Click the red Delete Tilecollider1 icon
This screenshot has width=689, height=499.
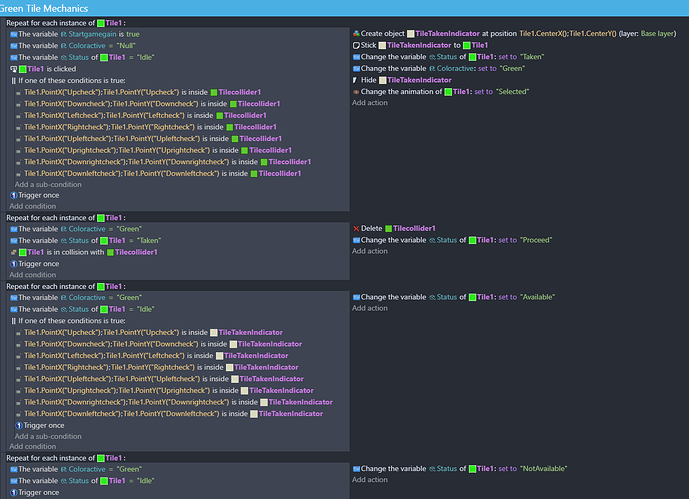click(x=356, y=228)
